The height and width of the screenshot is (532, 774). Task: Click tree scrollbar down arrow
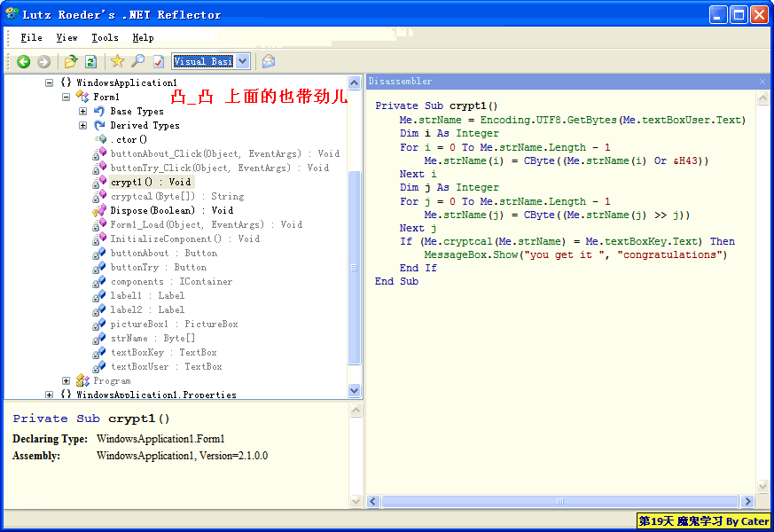tap(355, 390)
